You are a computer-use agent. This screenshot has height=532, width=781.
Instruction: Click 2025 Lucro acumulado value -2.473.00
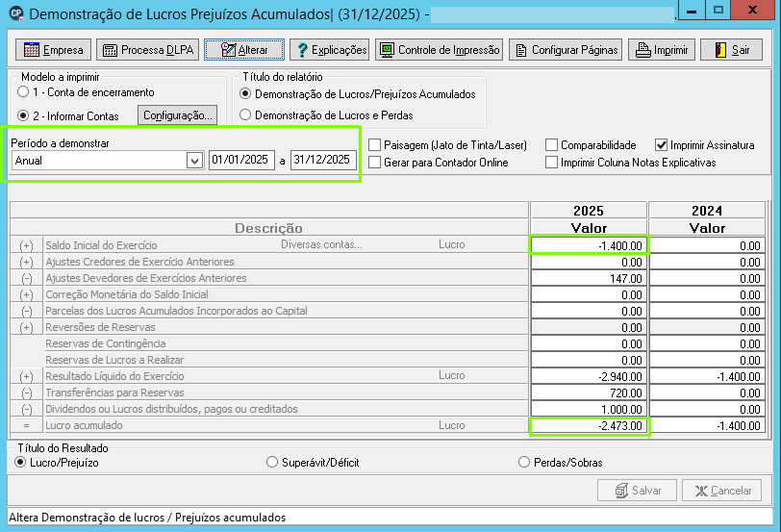[x=589, y=426]
